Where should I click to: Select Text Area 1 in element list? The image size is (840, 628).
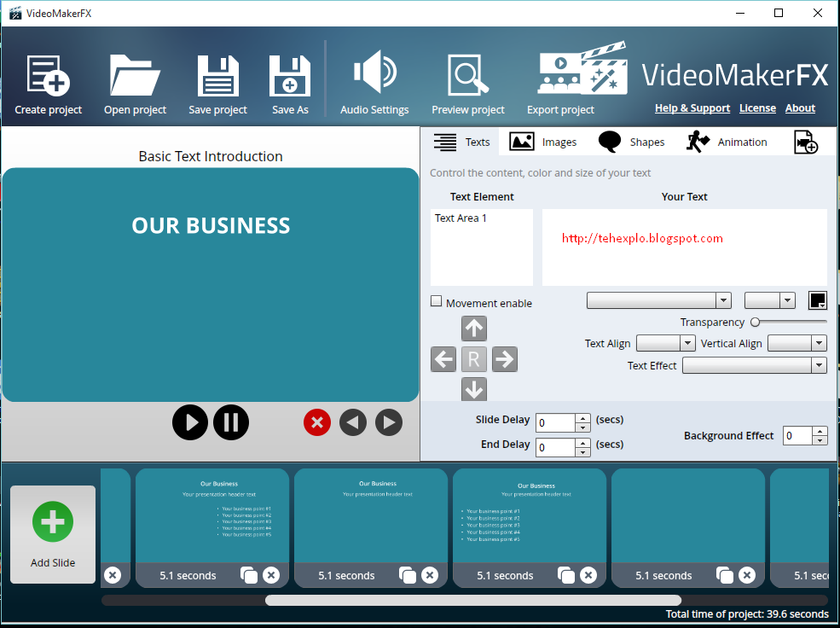[x=461, y=218]
